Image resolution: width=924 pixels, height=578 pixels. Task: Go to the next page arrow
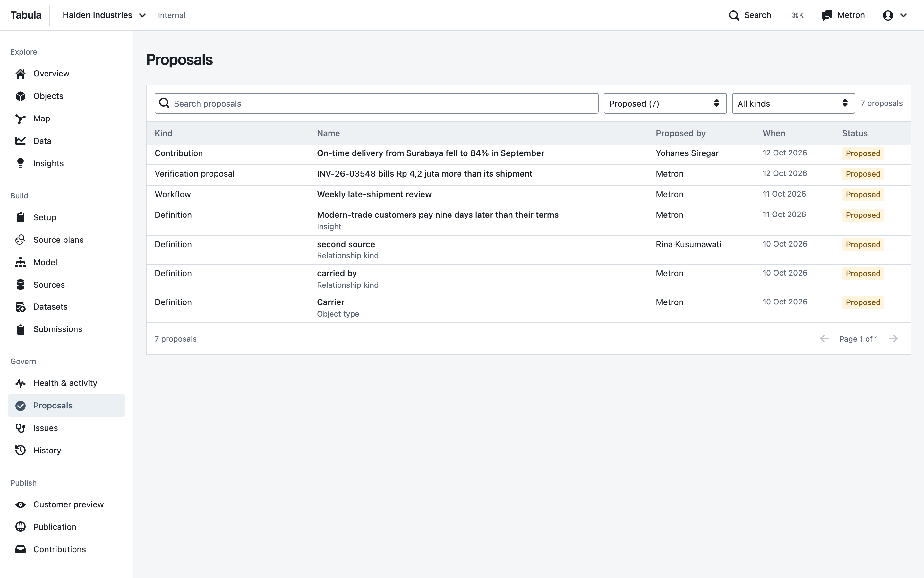pyautogui.click(x=893, y=339)
